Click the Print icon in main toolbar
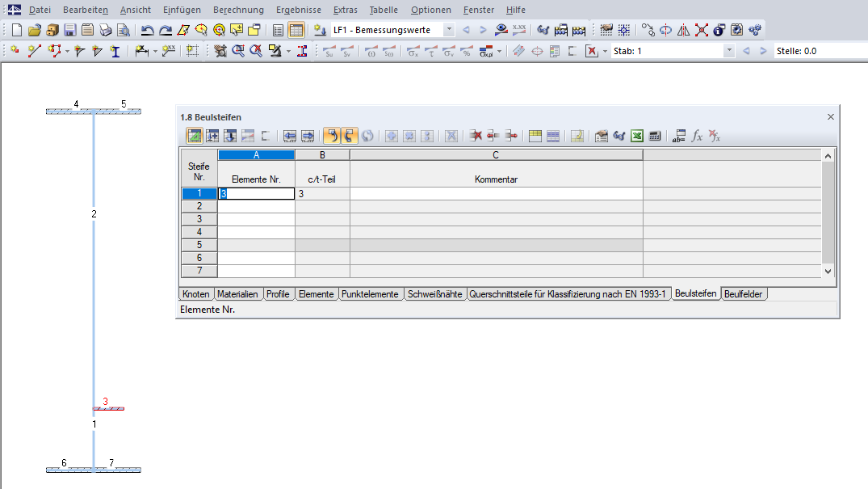The height and width of the screenshot is (489, 868). pyautogui.click(x=105, y=30)
